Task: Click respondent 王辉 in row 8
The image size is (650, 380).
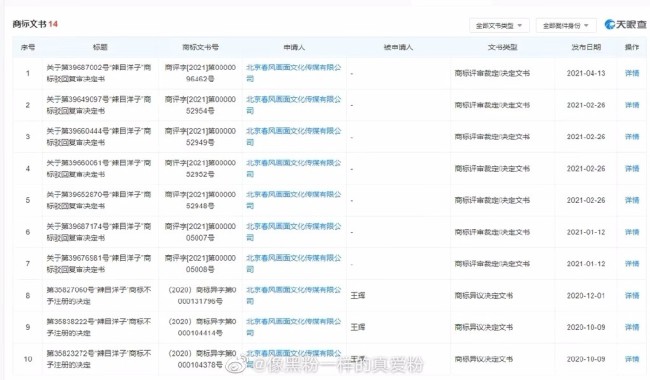Action: point(358,295)
